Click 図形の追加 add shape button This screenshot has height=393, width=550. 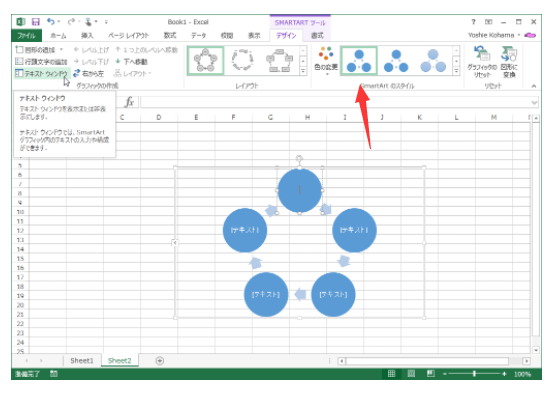coord(36,49)
